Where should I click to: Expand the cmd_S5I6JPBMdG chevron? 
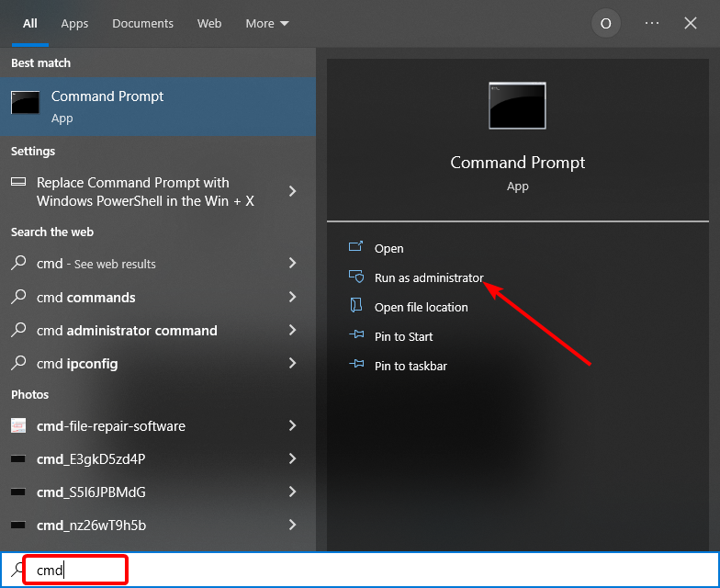(292, 492)
